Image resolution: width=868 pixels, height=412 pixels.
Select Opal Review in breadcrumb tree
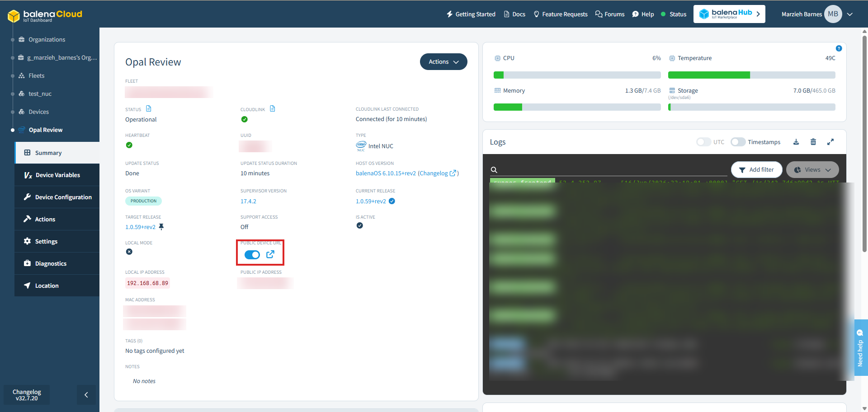coord(45,130)
